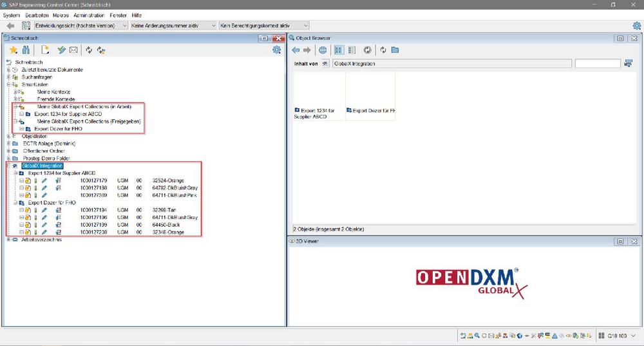644x346 pixels.
Task: Click refresh icon in Object Browser toolbar
Action: point(383,50)
